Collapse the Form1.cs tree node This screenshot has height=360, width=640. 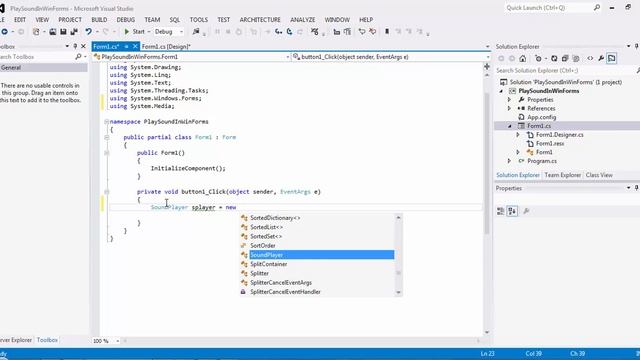click(x=509, y=126)
